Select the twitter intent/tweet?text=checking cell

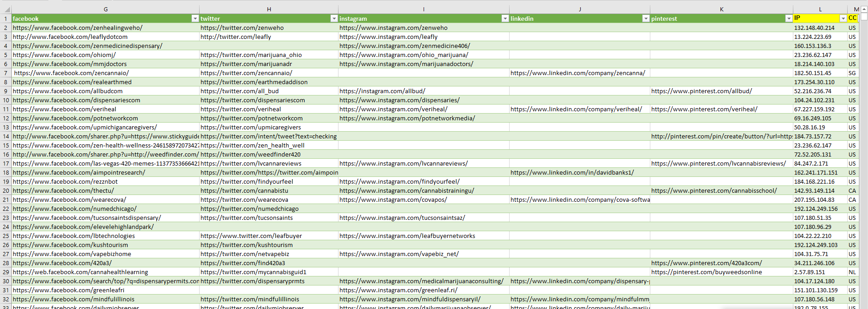click(x=269, y=136)
